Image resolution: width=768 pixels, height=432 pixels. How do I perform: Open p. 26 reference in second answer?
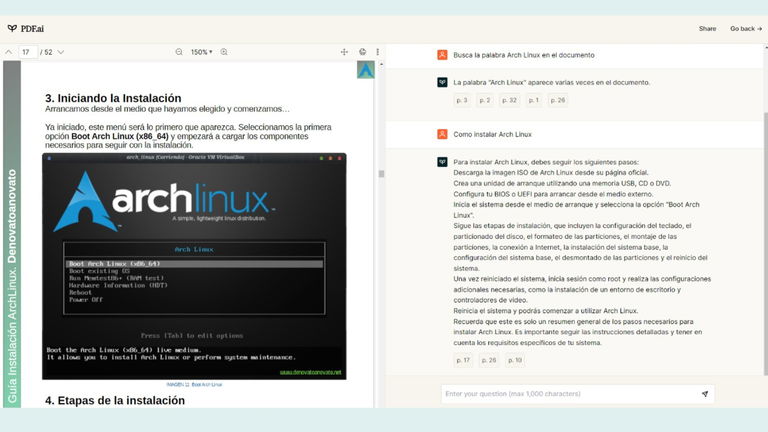click(489, 360)
